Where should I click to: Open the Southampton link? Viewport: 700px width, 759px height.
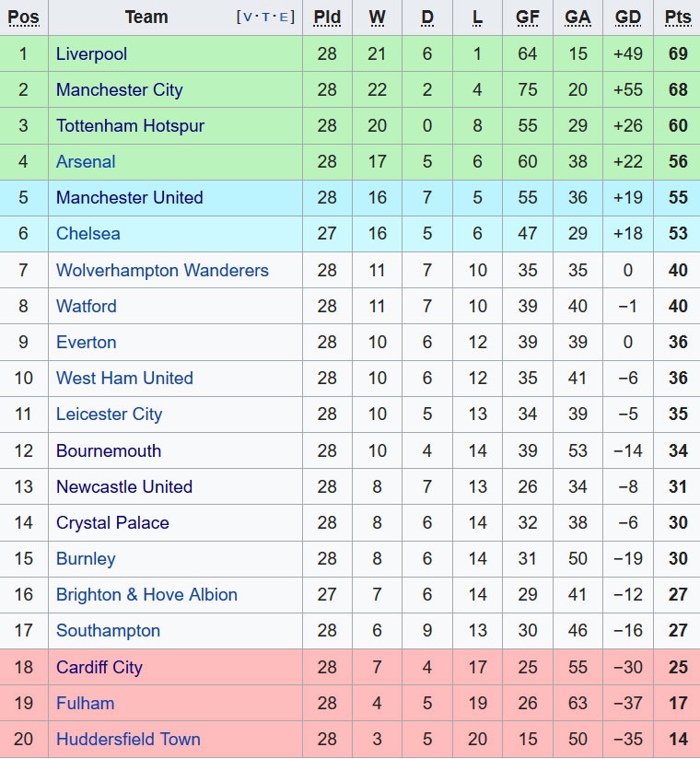coord(108,630)
